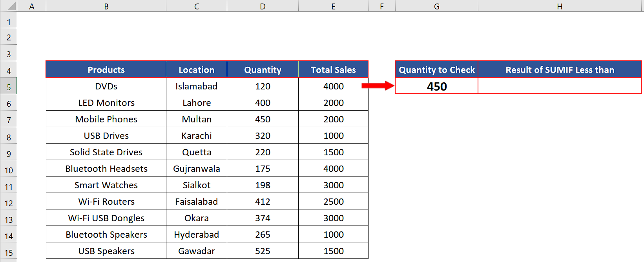Select row 13 header
Screen dimensions: 644x262
[9, 218]
